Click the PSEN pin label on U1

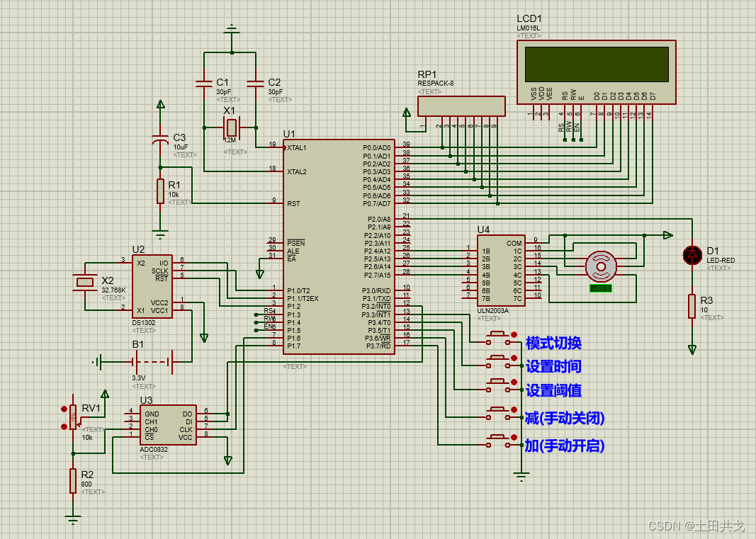pyautogui.click(x=296, y=243)
